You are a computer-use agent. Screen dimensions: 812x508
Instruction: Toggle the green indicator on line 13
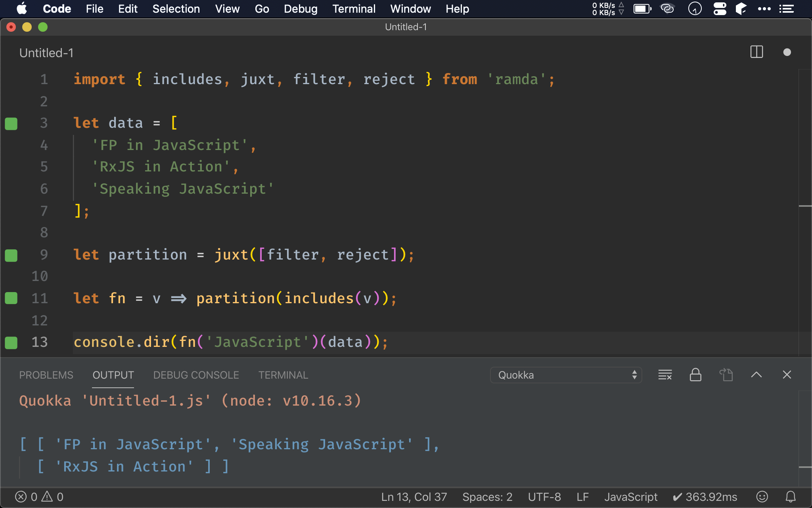click(x=11, y=342)
